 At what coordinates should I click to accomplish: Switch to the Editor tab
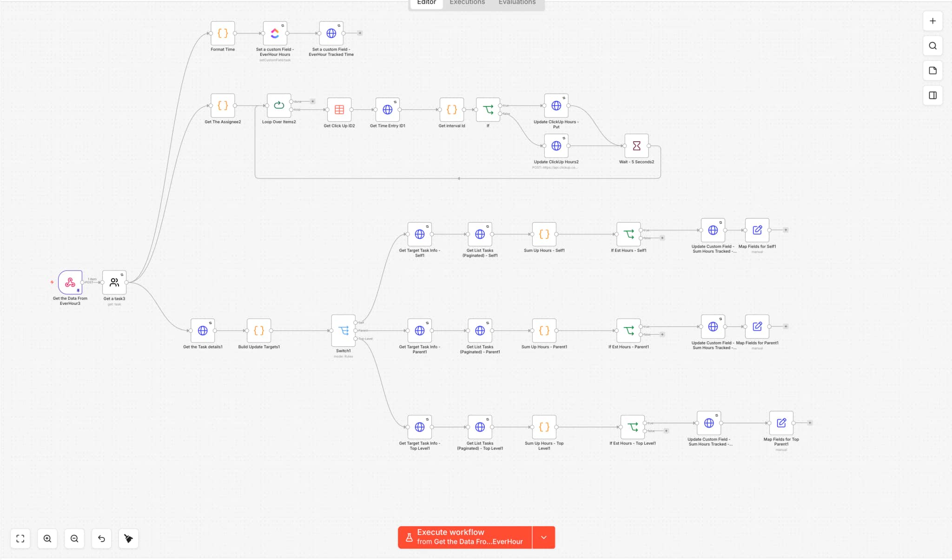[x=426, y=3]
